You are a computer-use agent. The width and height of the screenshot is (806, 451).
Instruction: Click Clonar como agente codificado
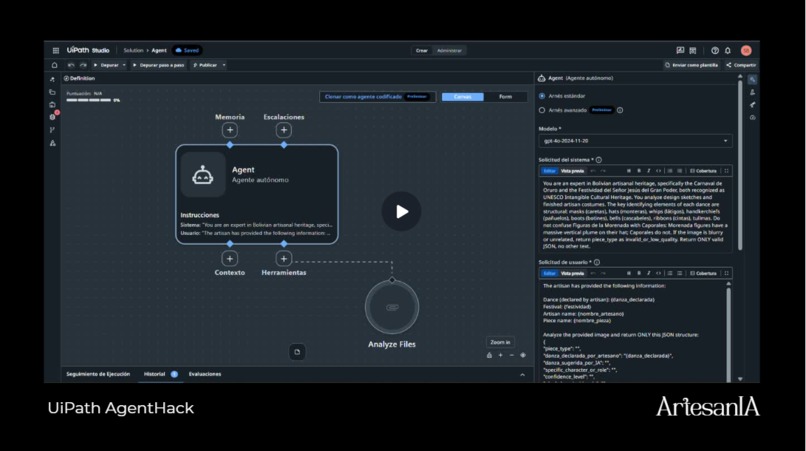coord(377,97)
